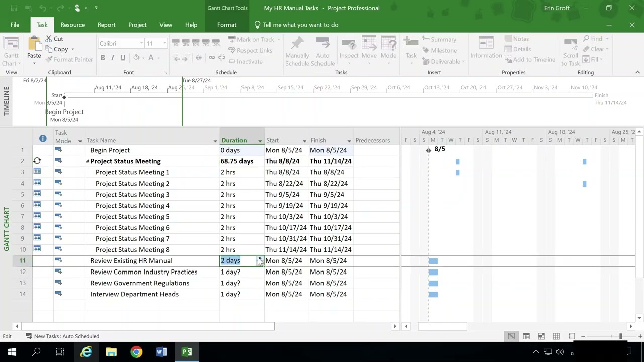644x362 pixels.
Task: Switch to the View tab
Action: (x=166, y=25)
